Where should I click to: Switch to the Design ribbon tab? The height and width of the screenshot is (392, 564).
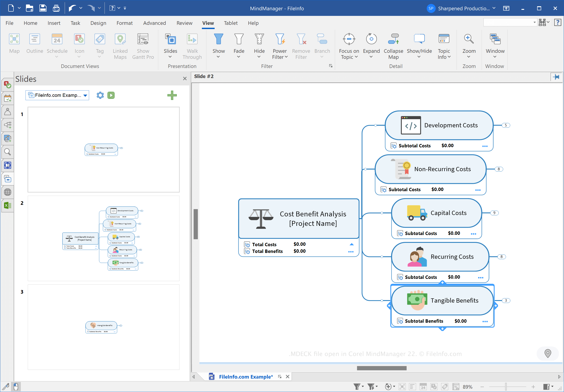(x=98, y=23)
